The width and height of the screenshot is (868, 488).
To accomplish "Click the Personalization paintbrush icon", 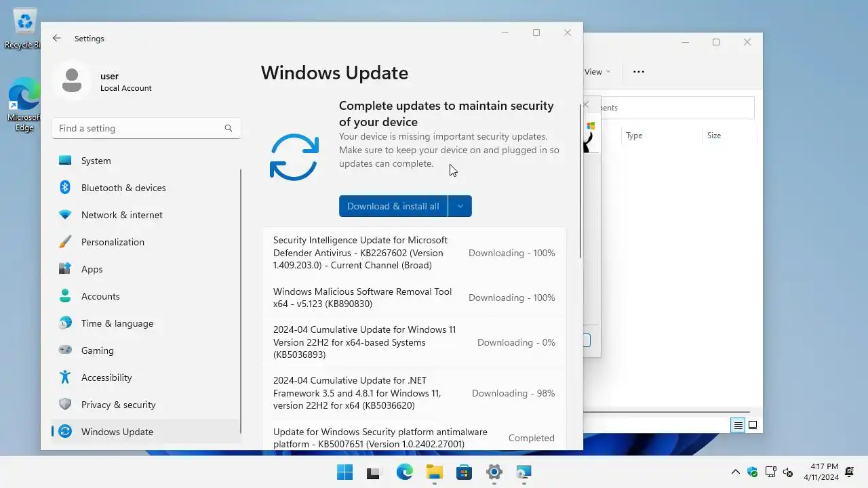I will (x=65, y=242).
